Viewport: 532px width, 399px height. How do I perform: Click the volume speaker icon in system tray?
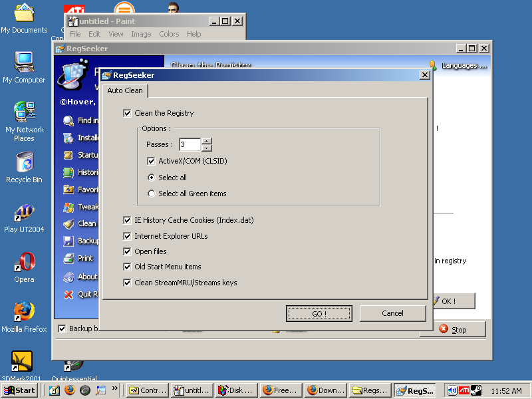pos(453,390)
